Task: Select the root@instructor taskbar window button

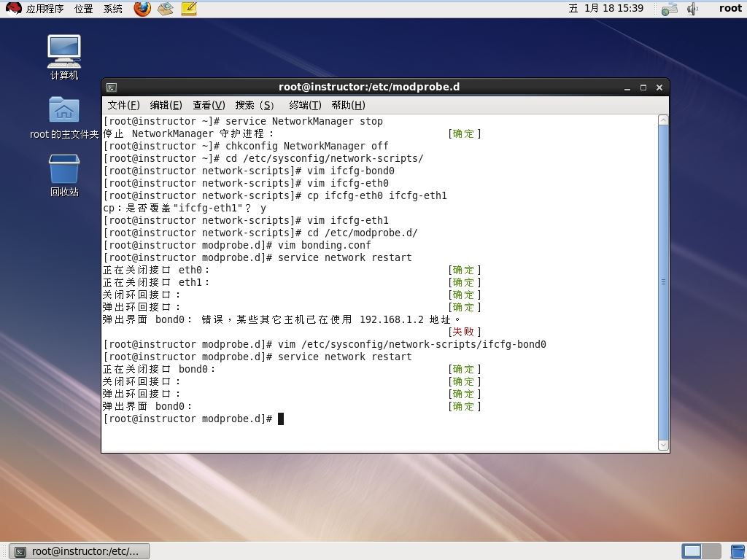Action: coord(80,551)
